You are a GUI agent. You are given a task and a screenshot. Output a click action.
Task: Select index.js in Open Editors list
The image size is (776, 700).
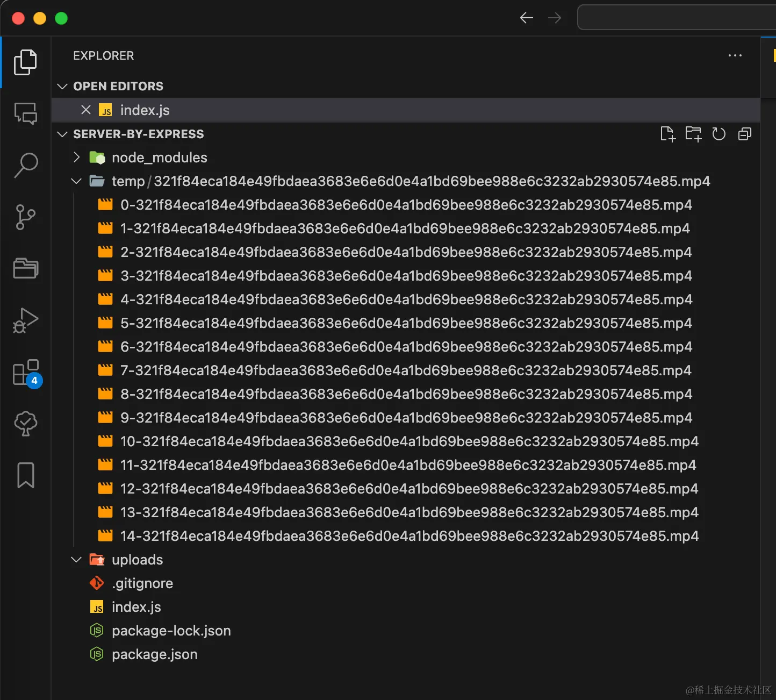pos(406,110)
